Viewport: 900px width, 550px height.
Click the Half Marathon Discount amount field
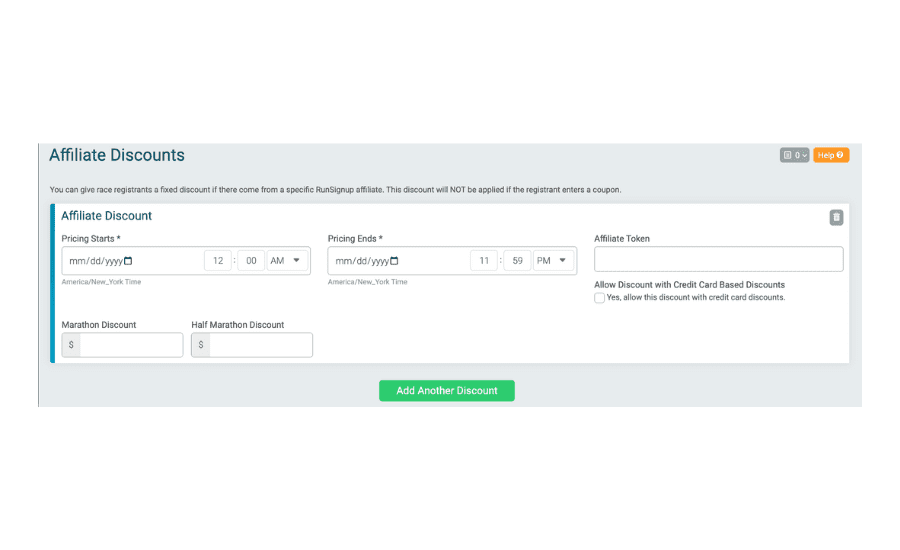(x=261, y=345)
